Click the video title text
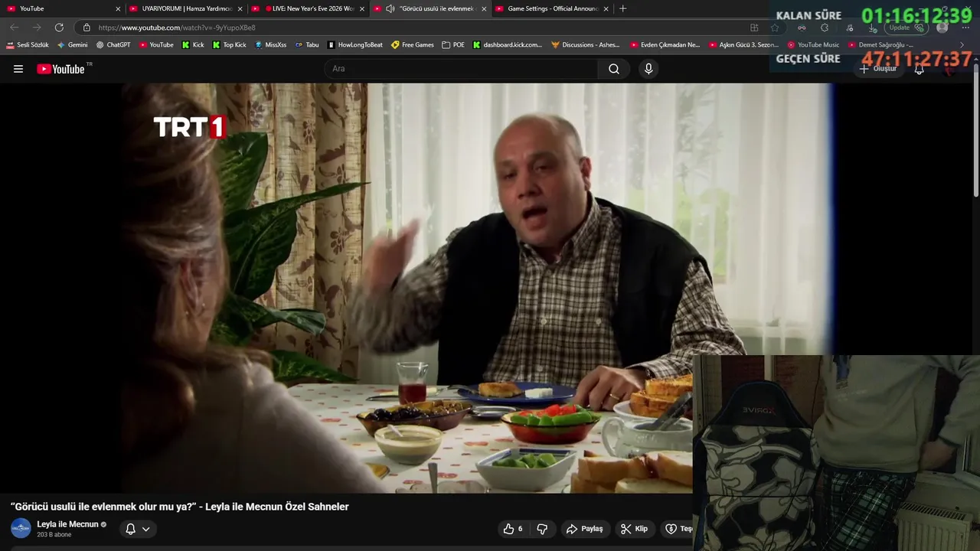The width and height of the screenshot is (980, 551). click(x=180, y=507)
